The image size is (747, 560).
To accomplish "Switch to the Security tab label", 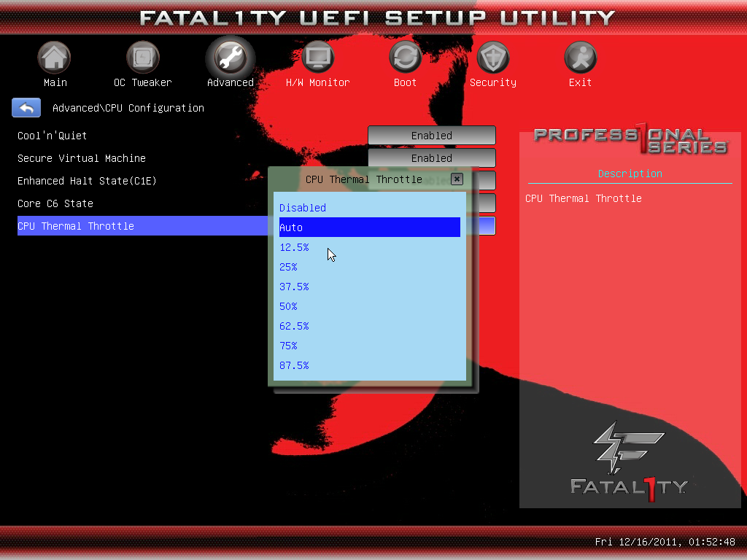I will 493,82.
